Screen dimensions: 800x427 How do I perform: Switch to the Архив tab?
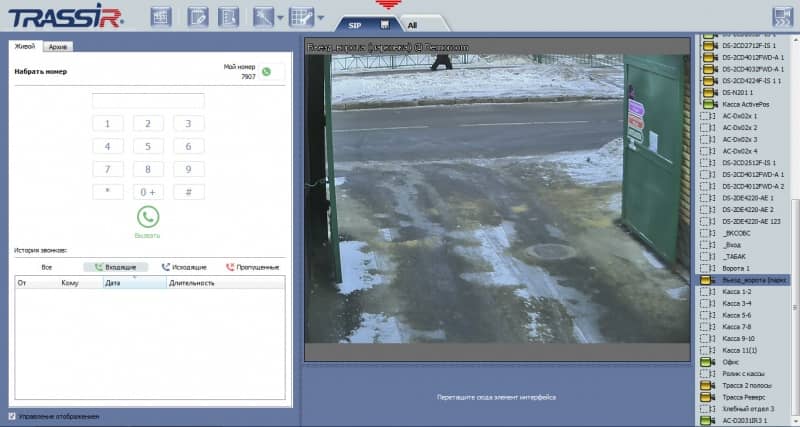coord(58,47)
